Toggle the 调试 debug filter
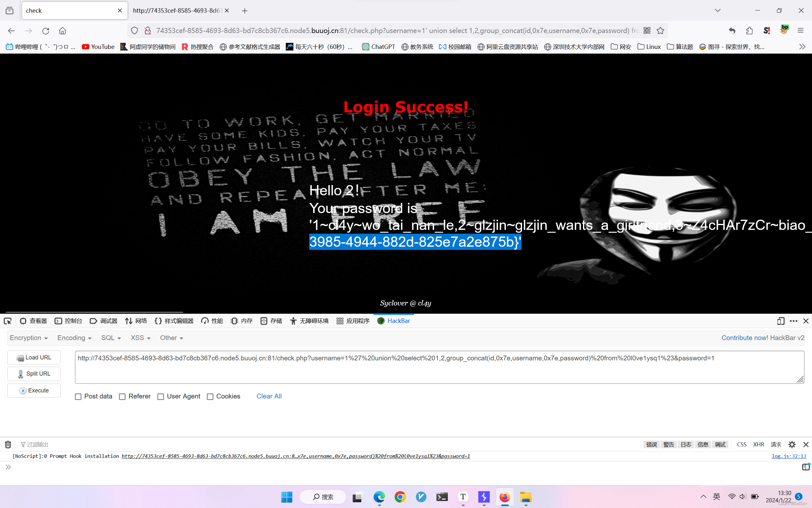812x508 pixels. [x=720, y=444]
